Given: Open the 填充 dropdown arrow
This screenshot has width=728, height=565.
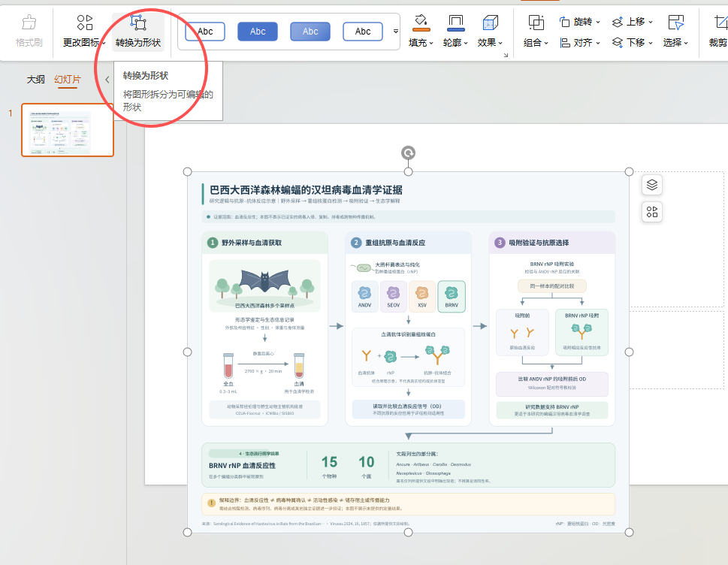Looking at the screenshot, I should click(x=431, y=43).
